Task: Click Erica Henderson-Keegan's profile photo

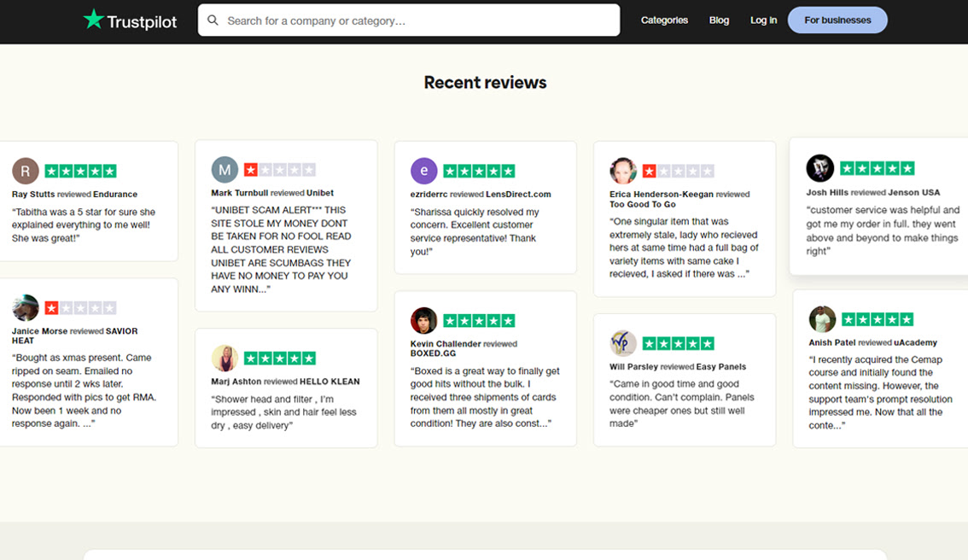Action: click(623, 171)
